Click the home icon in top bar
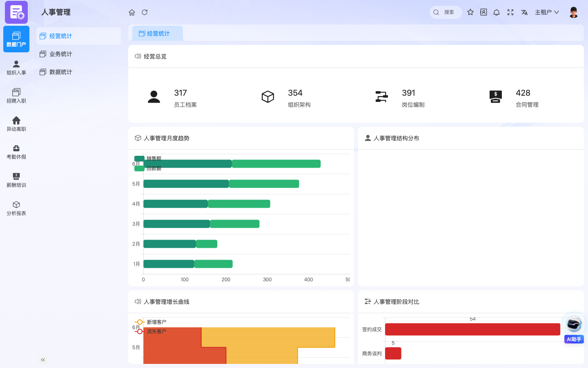The image size is (588, 368). click(x=132, y=12)
